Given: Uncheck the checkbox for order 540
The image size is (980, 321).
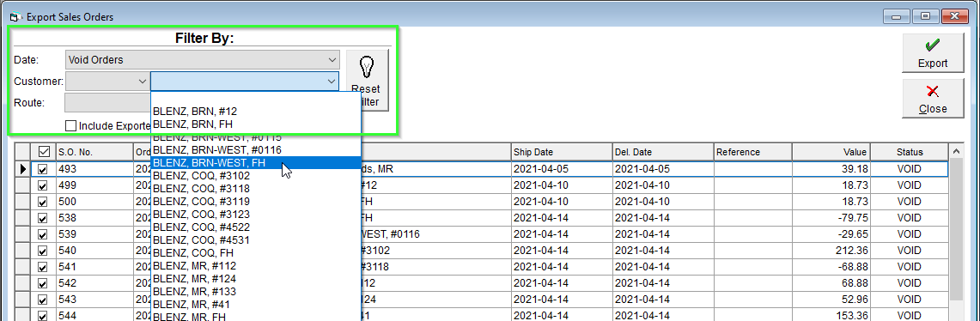Looking at the screenshot, I should click(x=43, y=251).
